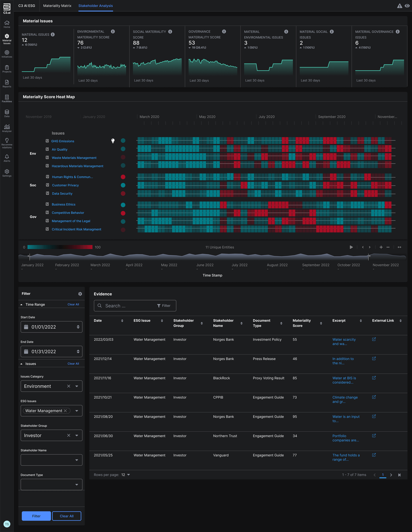
Task: Clear the Investor stakeholder group
Action: tap(69, 435)
